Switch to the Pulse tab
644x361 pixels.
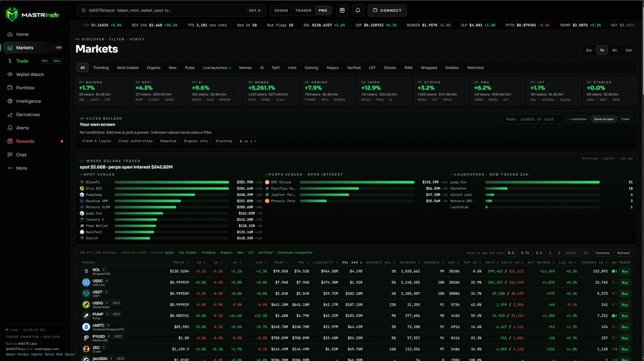pyautogui.click(x=190, y=68)
